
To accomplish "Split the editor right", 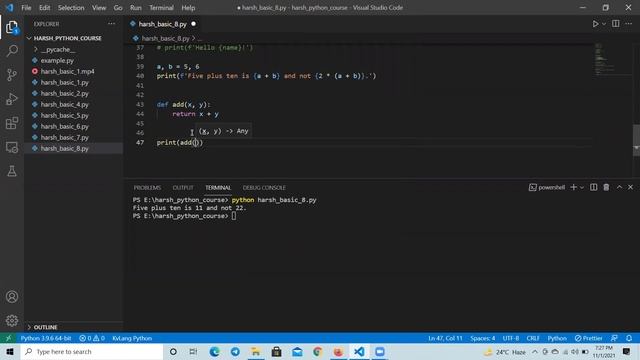I will [616, 24].
